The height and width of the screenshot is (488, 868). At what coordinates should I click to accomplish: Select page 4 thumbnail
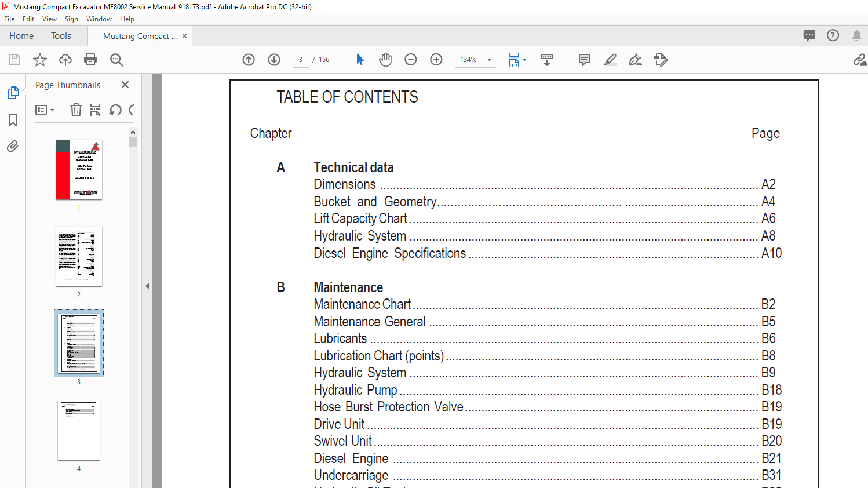coord(79,431)
